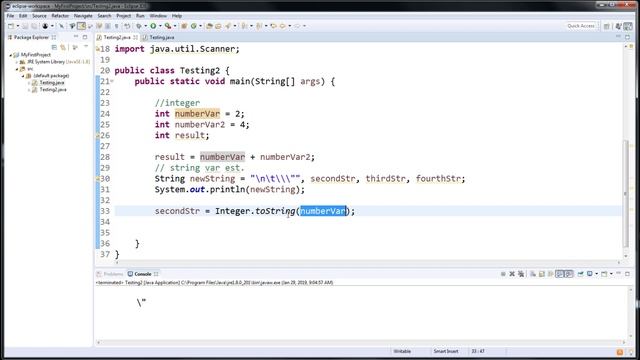Click the highlighted 'numberVar' on line 33
Viewport: 640px width, 360px height.
323,211
